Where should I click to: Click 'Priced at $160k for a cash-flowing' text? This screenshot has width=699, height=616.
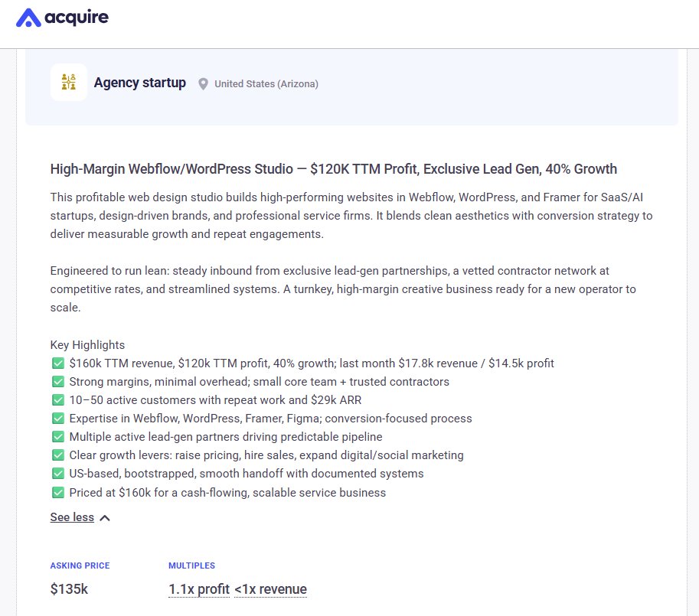(228, 493)
